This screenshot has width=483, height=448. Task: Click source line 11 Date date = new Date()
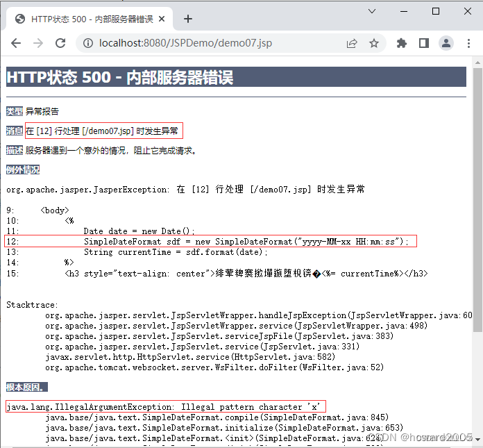coord(101,231)
